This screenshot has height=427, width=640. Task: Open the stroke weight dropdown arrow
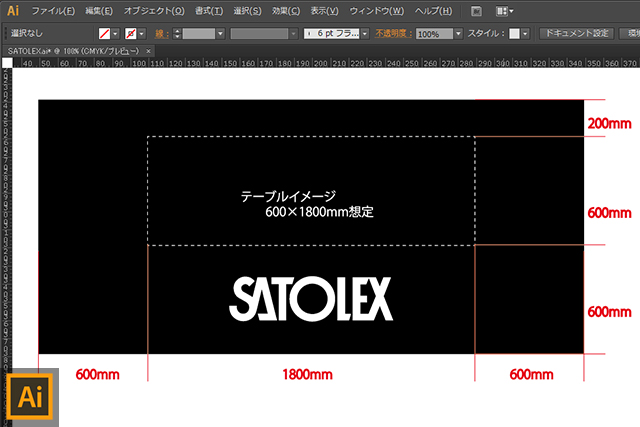(x=220, y=33)
